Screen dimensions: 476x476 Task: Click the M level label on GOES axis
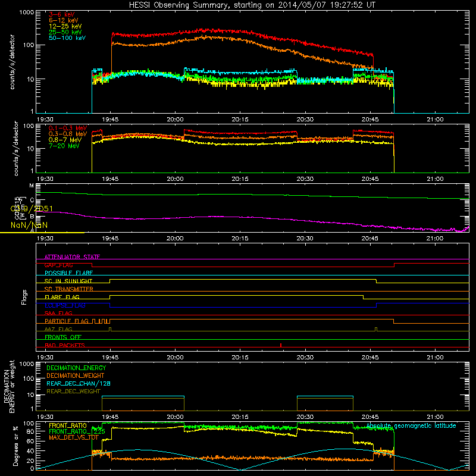32,186
